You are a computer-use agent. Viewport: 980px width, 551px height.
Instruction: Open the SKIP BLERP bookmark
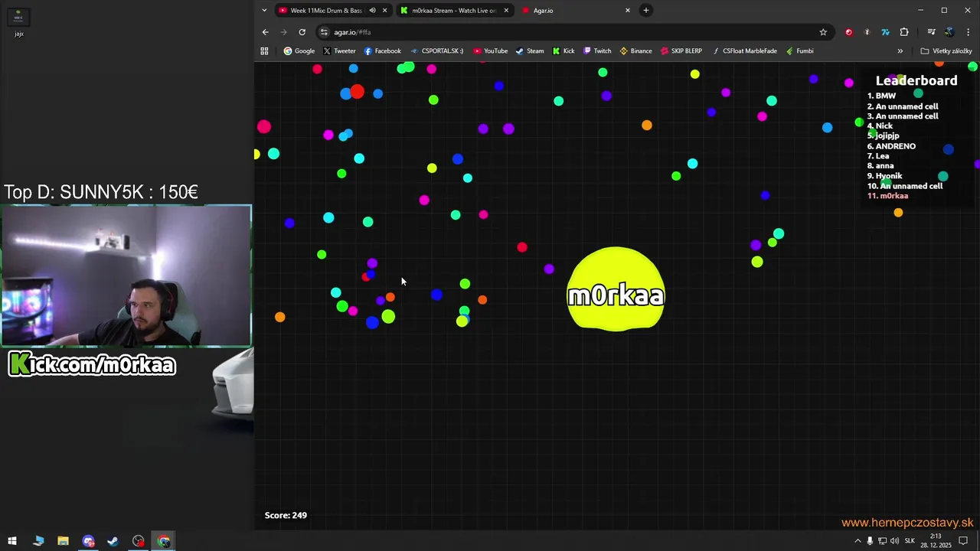(681, 51)
